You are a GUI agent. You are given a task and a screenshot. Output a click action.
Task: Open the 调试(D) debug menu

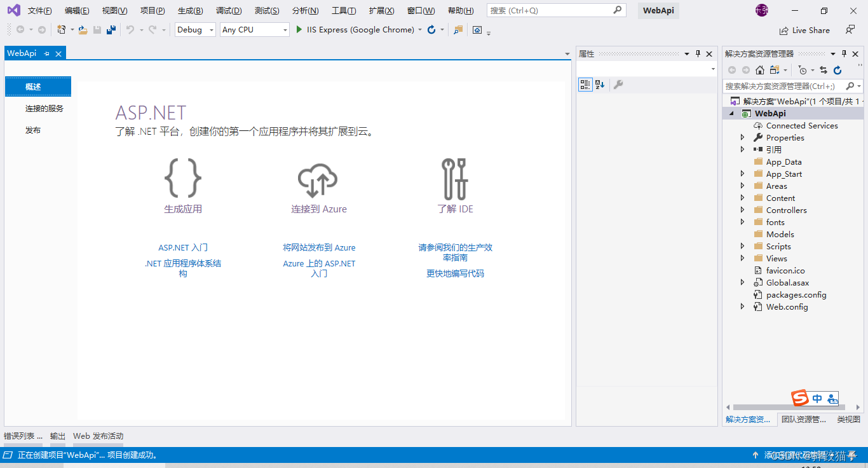[229, 11]
